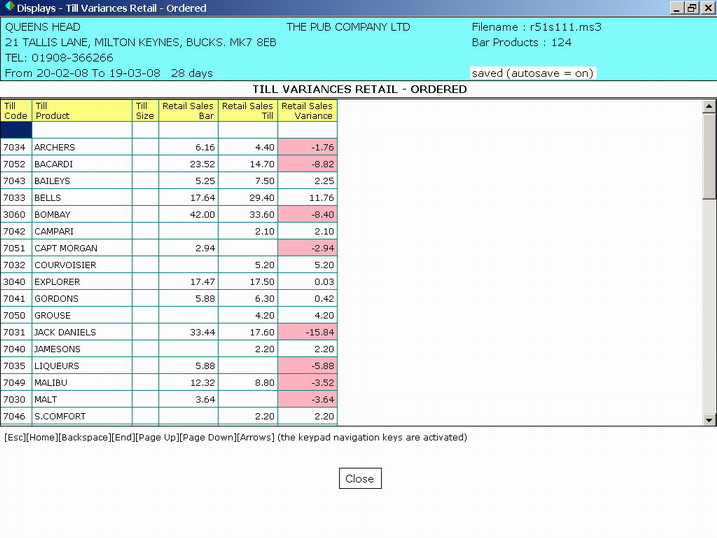
Task: Click the Retail Sales Bar header
Action: coord(188,111)
